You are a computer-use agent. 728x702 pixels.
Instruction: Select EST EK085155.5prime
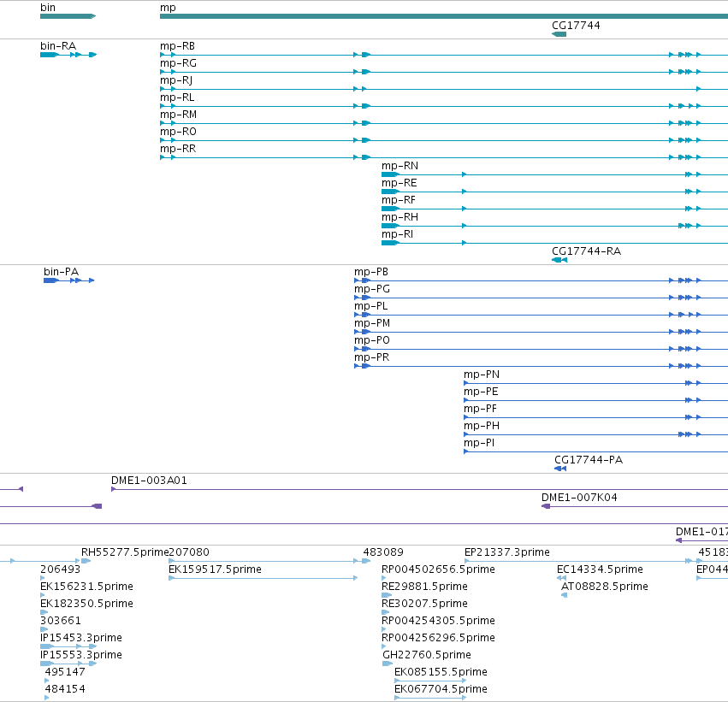point(441,673)
